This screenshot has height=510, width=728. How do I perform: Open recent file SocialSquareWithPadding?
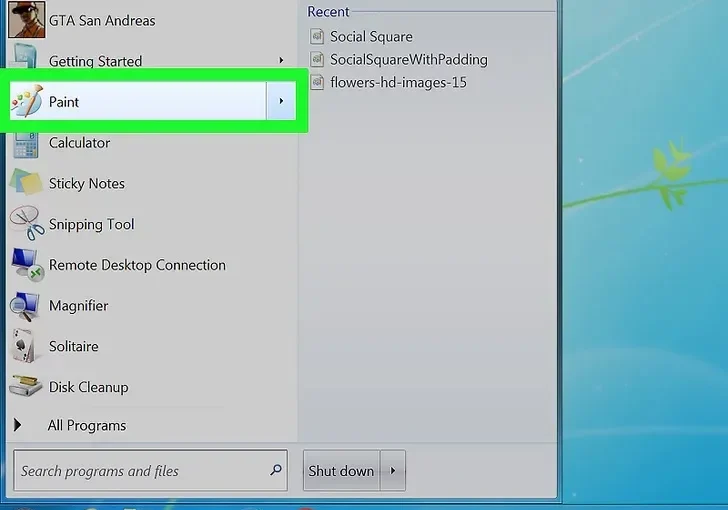pos(408,60)
